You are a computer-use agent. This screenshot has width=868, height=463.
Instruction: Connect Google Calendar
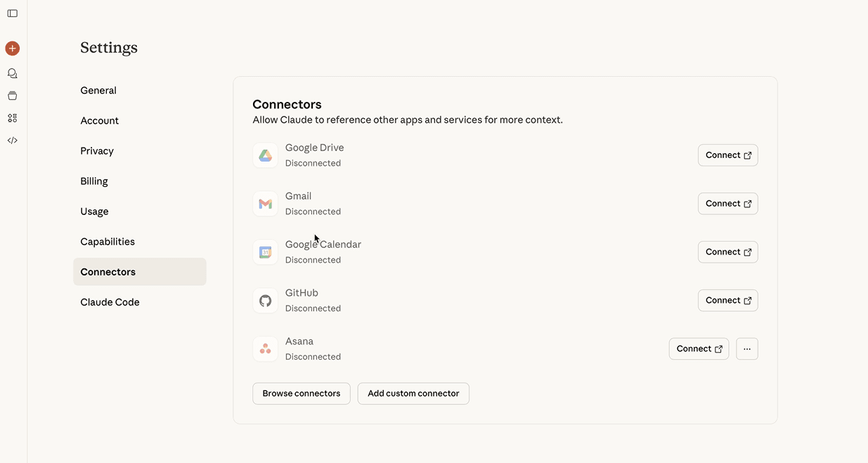[727, 252]
